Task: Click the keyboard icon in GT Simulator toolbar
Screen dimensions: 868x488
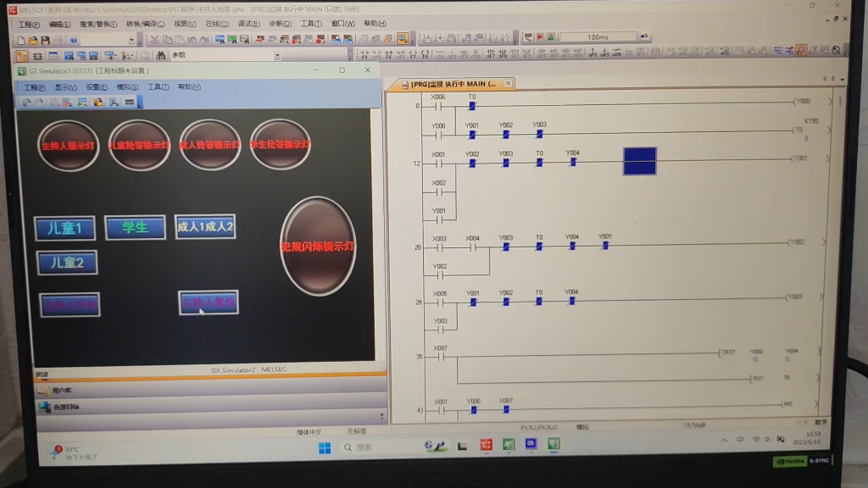Action: pyautogui.click(x=130, y=103)
